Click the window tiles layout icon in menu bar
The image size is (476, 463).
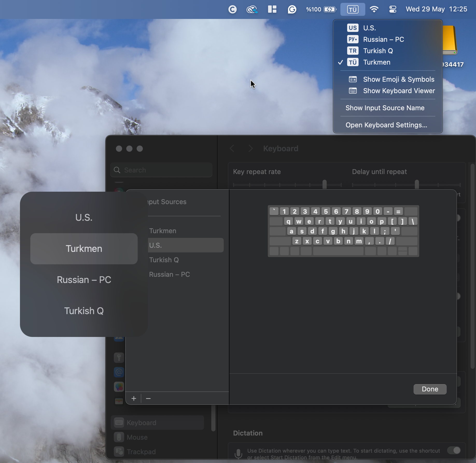coord(272,9)
